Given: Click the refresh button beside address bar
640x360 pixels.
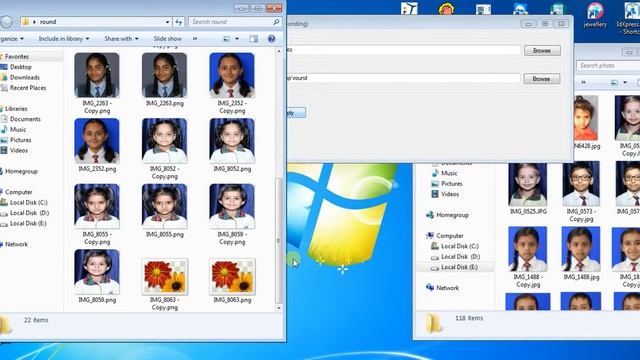Looking at the screenshot, I should (179, 22).
